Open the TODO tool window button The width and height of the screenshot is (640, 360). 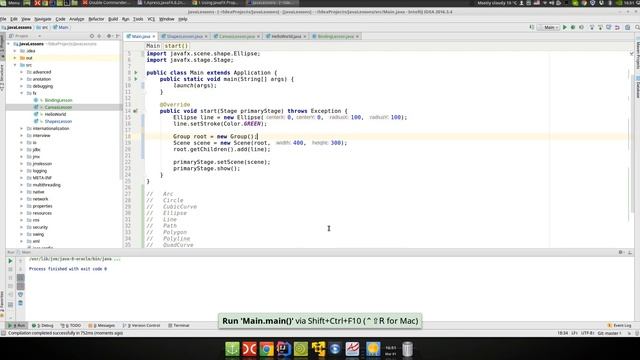pyautogui.click(x=71, y=325)
